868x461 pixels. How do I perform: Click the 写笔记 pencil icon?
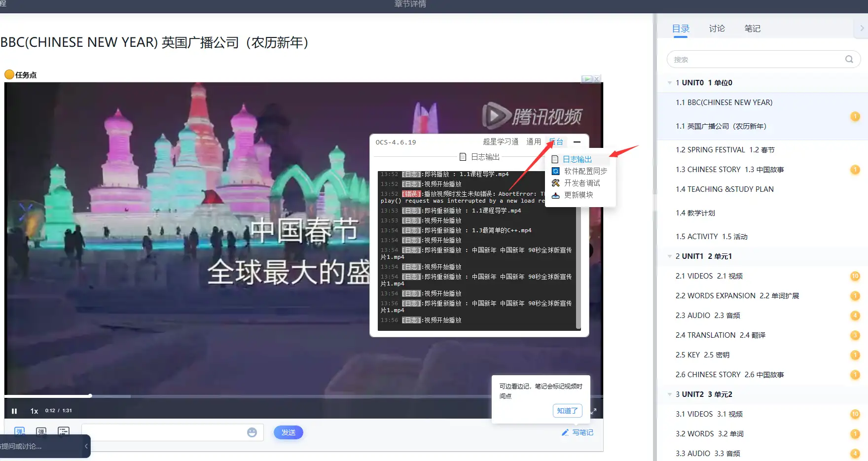click(x=565, y=432)
